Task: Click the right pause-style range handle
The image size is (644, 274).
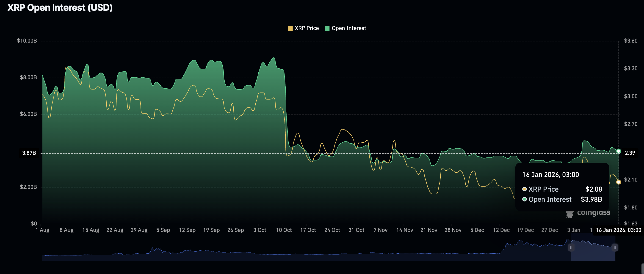Action: [x=615, y=248]
